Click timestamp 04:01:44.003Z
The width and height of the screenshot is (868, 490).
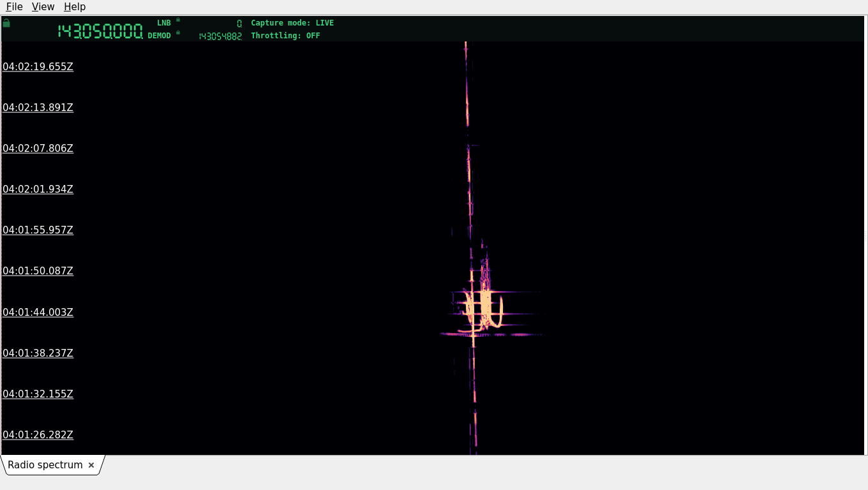38,312
